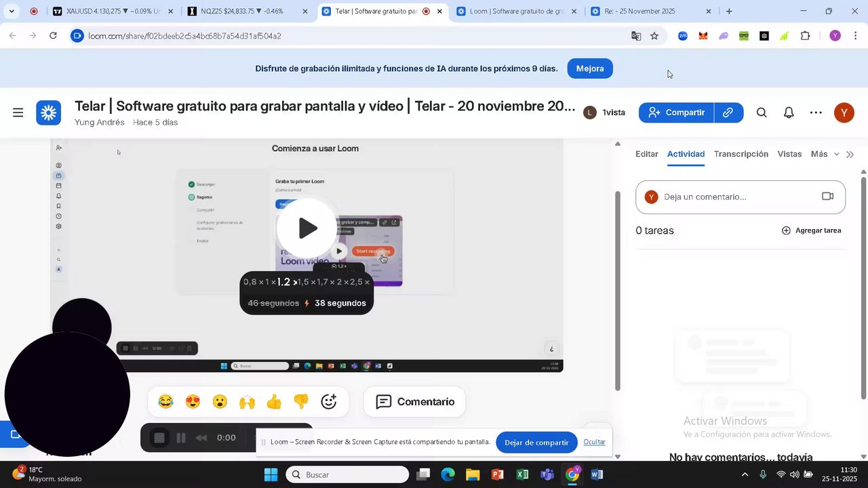Open the blue 'zm' extension icon
868x488 pixels.
683,36
